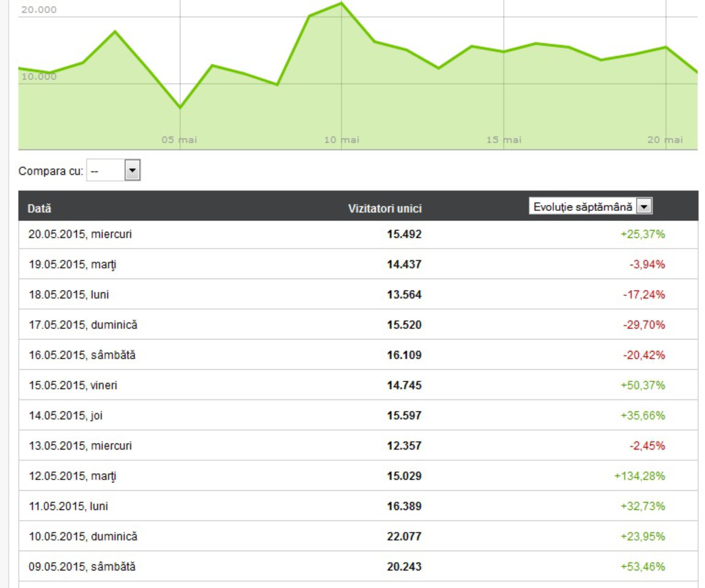This screenshot has height=588, width=705.
Task: Select the row date '11.05.2015, luni'
Action: (x=68, y=506)
